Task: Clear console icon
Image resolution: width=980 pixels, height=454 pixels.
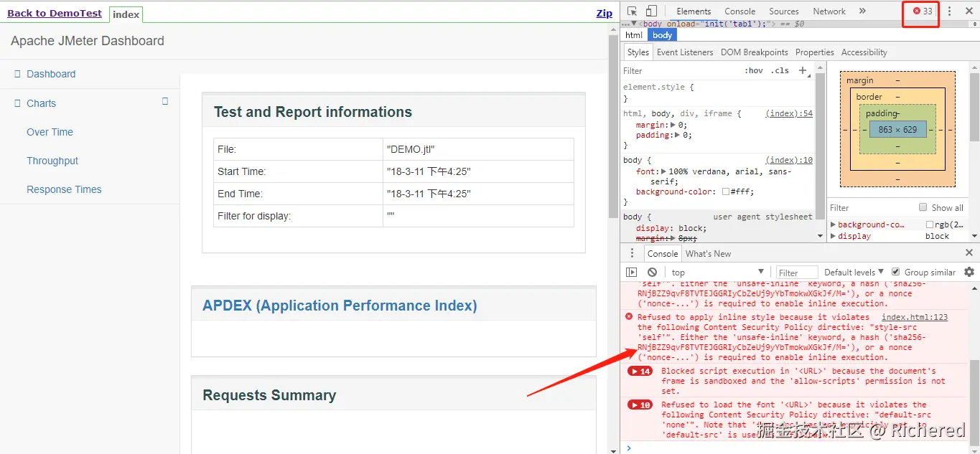Action: coord(652,272)
